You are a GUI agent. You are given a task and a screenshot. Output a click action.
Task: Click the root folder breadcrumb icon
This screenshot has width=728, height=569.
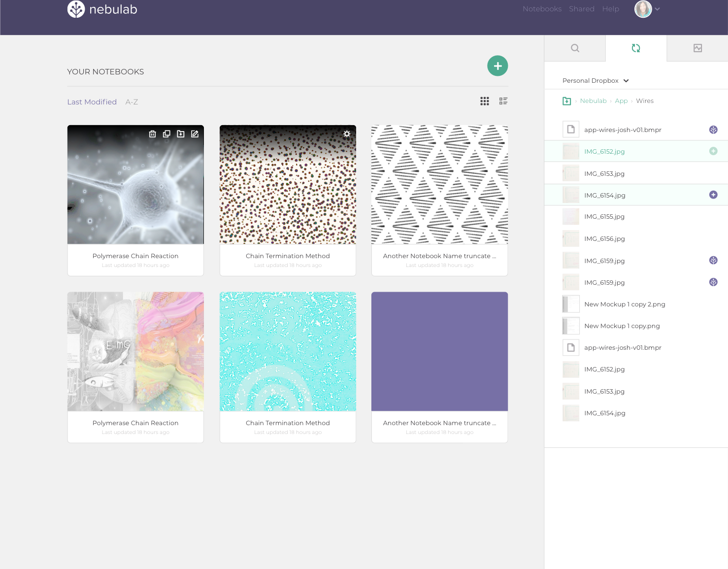click(567, 101)
